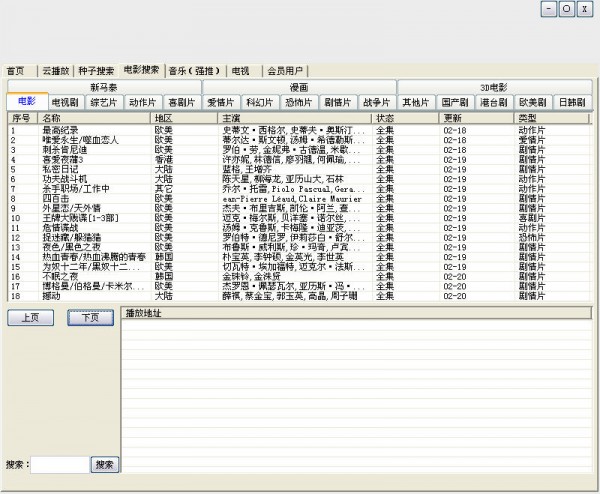This screenshot has height=494, width=600.
Task: Click 恐怖片 type cell in row 12
Action: click(532, 238)
